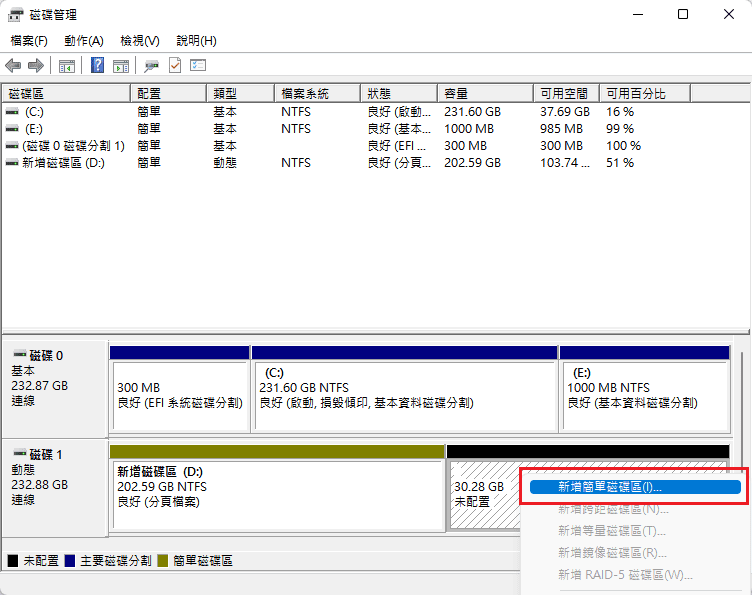The height and width of the screenshot is (595, 752).
Task: Sort by the 磁碟區 column header
Action: (x=66, y=93)
